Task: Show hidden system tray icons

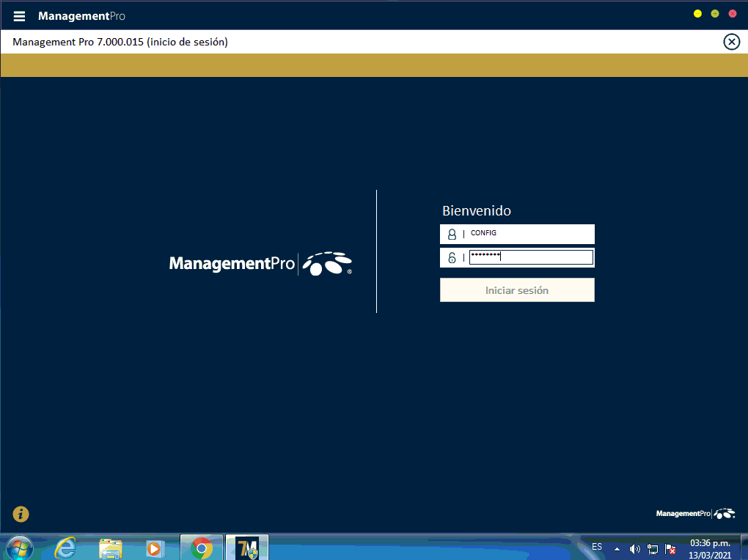Action: [x=617, y=548]
